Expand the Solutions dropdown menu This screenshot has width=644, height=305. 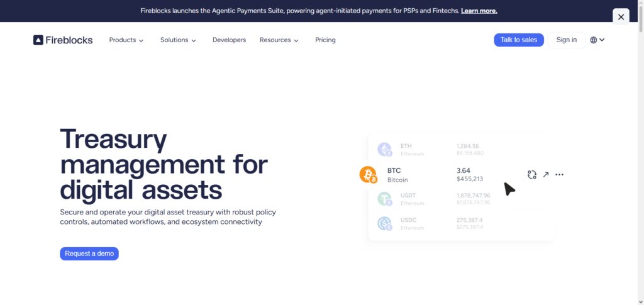pyautogui.click(x=178, y=40)
